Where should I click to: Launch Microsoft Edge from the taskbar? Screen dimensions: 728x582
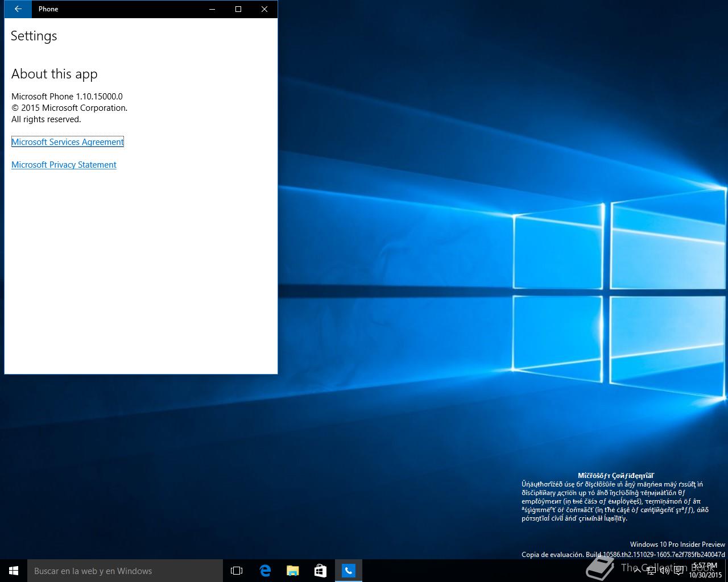[265, 571]
